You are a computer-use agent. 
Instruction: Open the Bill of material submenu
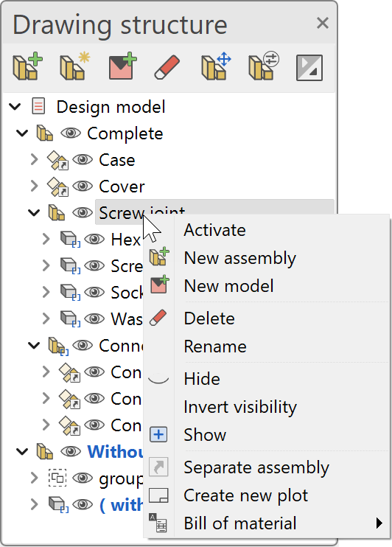click(267, 523)
